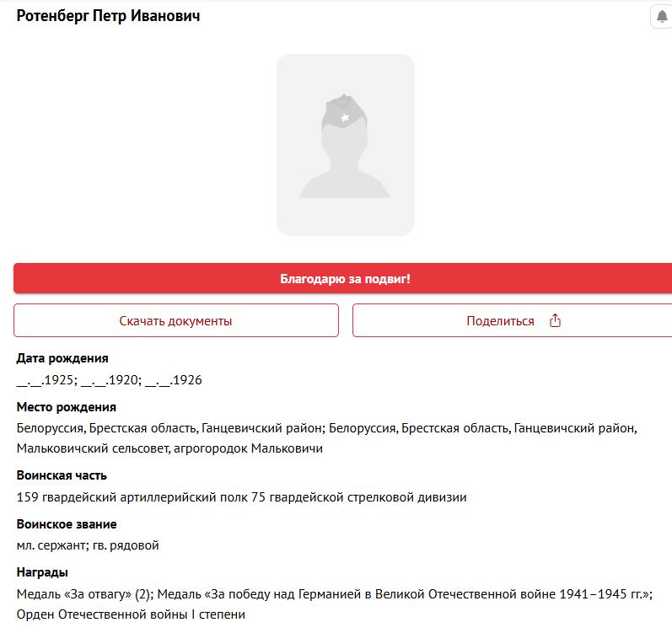Open the soldier silhouette placeholder photo
The image size is (672, 633).
[346, 145]
